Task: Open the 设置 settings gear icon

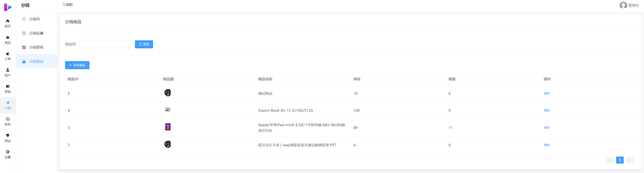Action: pyautogui.click(x=8, y=152)
